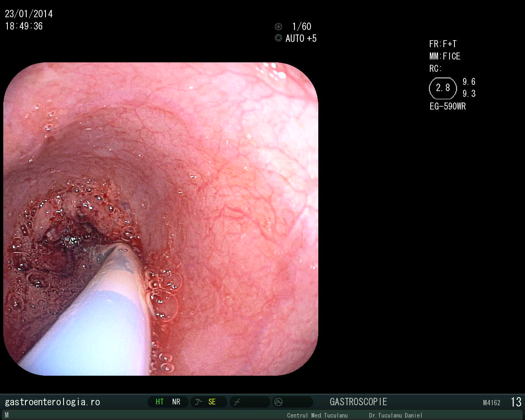Click the Dr.Tuculanu Daniel text

click(396, 415)
